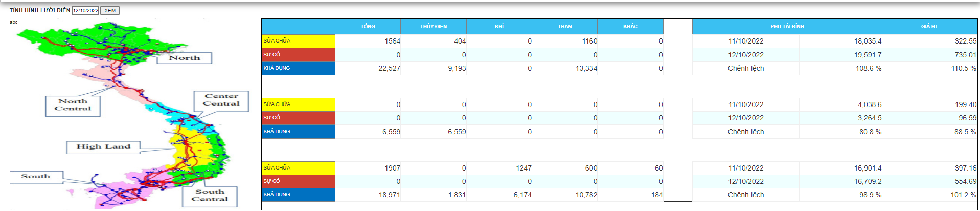This screenshot has width=980, height=211.
Task: Select the THAN column header
Action: click(x=564, y=27)
